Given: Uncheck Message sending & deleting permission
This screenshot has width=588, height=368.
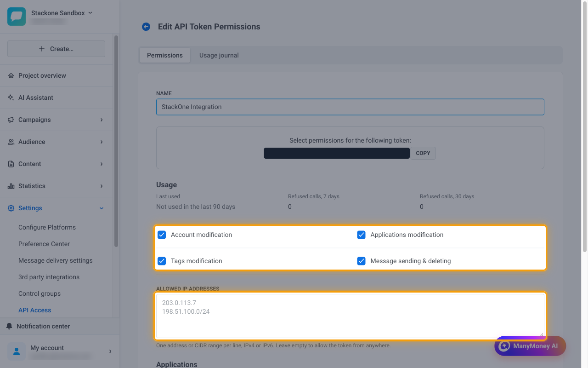Looking at the screenshot, I should click(x=362, y=261).
